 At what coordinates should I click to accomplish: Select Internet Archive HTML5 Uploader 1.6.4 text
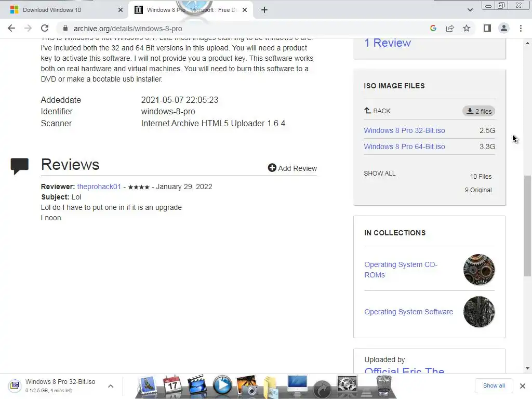tap(213, 123)
